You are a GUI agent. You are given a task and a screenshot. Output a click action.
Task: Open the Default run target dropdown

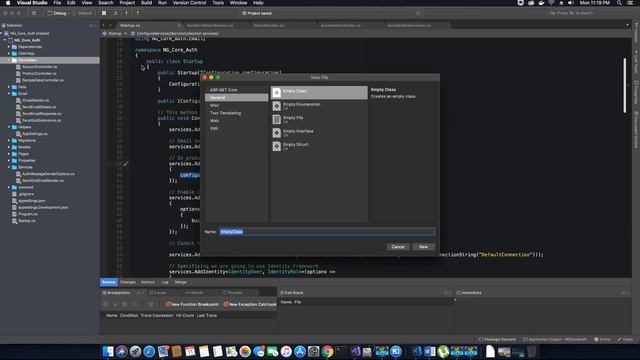83,13
